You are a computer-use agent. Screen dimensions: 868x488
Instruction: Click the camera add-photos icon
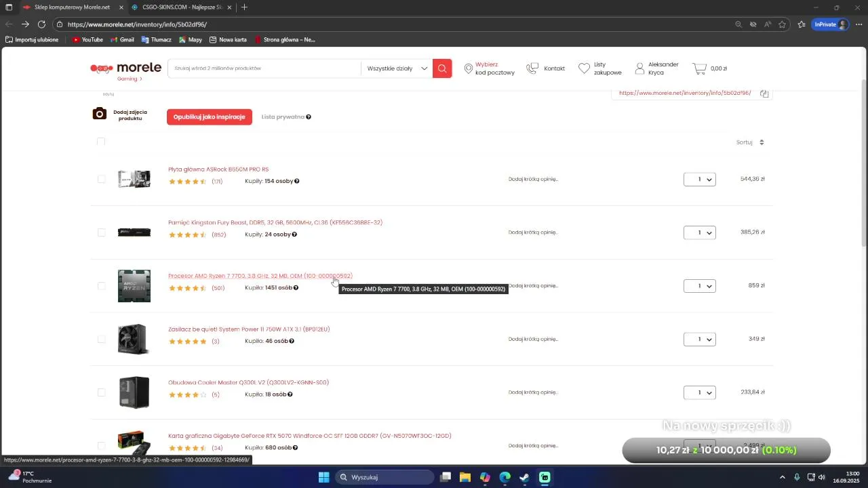tap(100, 113)
